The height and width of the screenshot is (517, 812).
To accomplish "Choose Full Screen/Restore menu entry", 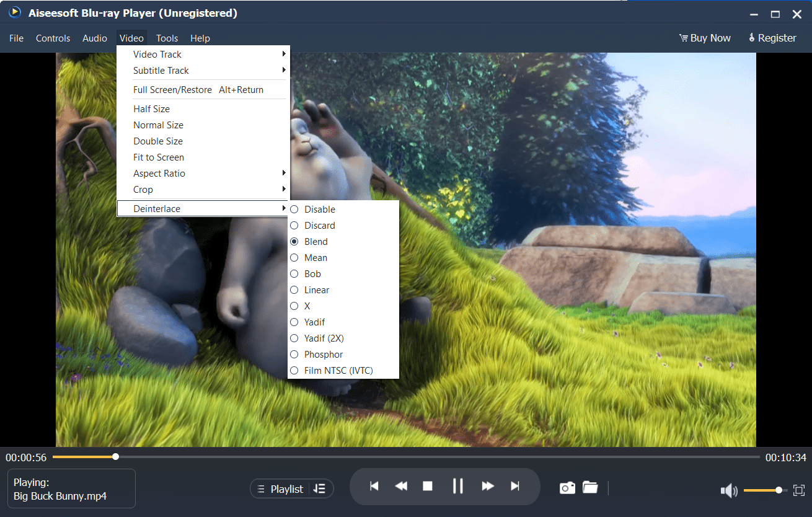I will click(x=203, y=90).
